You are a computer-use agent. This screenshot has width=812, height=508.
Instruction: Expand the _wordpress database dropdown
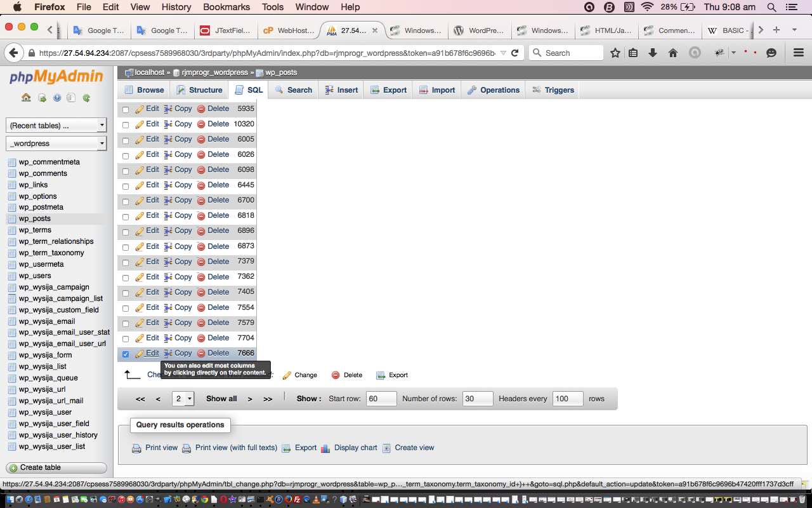56,144
